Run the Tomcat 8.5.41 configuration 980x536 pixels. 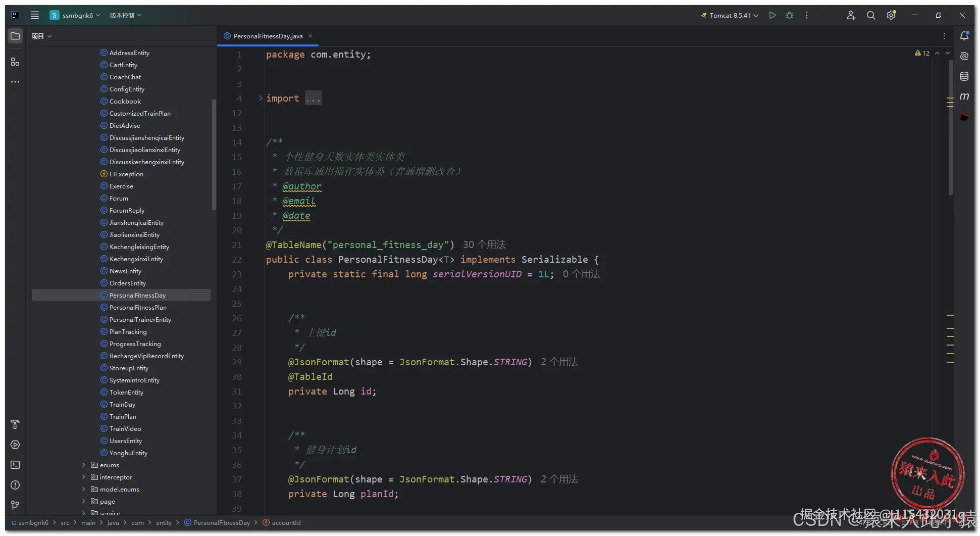[x=772, y=15]
